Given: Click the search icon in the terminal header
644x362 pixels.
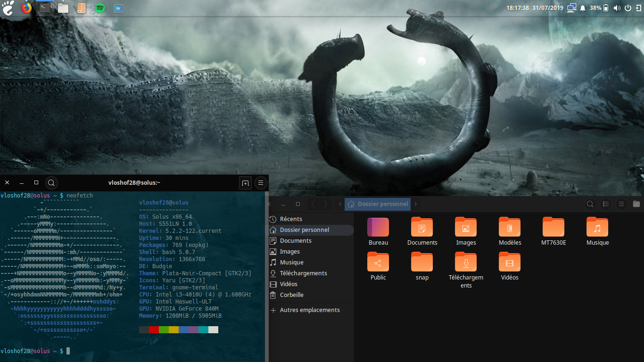Looking at the screenshot, I should coord(51,182).
